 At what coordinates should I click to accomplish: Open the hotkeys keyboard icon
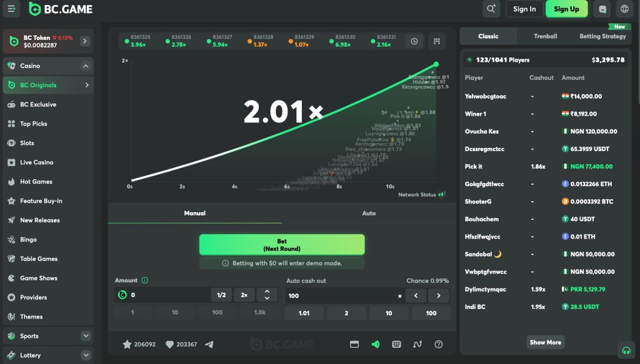click(396, 345)
